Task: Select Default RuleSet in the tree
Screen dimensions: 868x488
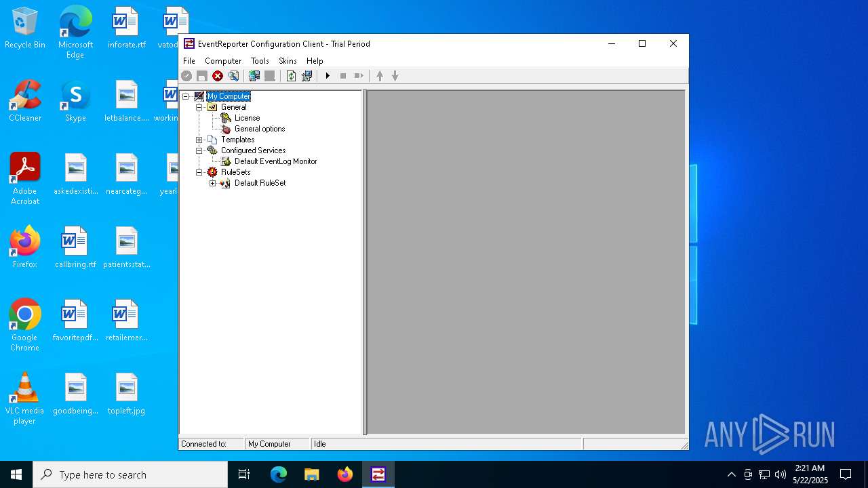Action: coord(260,183)
